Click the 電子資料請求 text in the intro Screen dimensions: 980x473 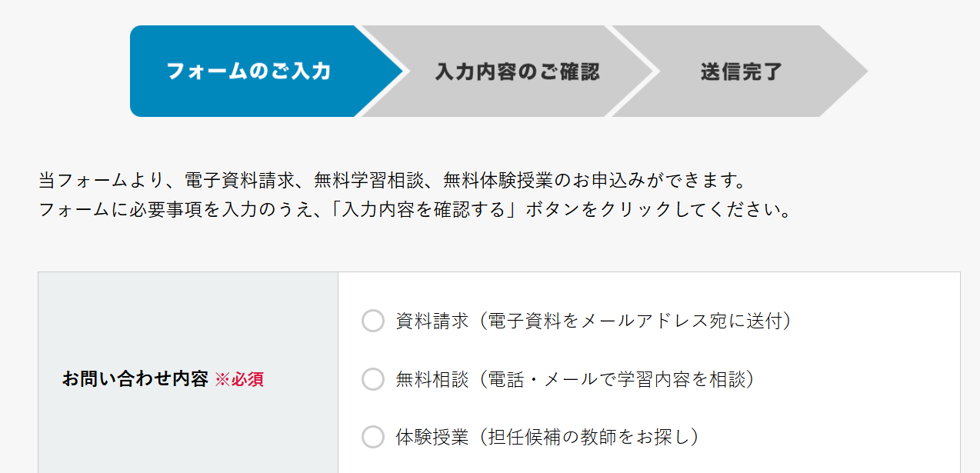point(239,182)
